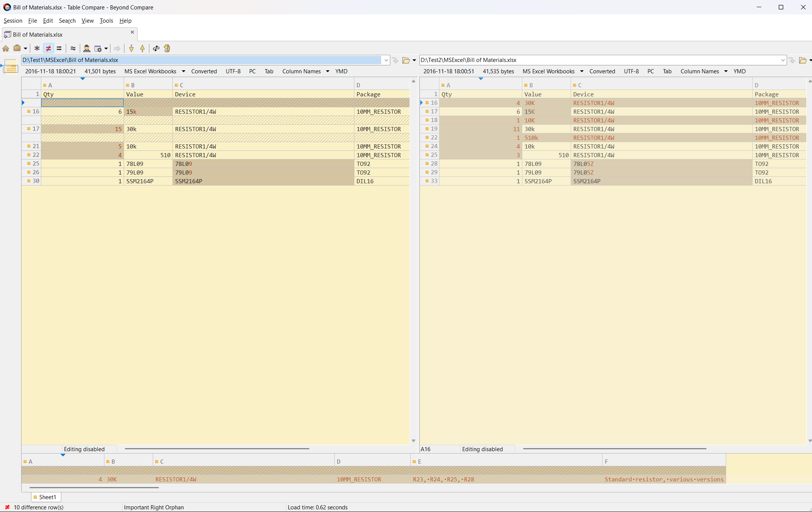Screen dimensions: 812x512
Task: Select left cell SSM2164P in Value column
Action: coord(148,181)
